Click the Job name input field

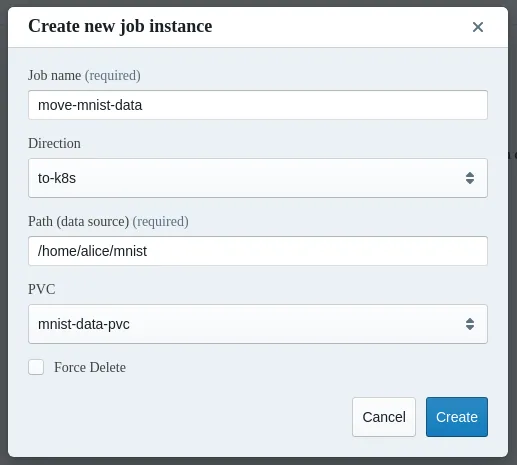pyautogui.click(x=258, y=105)
